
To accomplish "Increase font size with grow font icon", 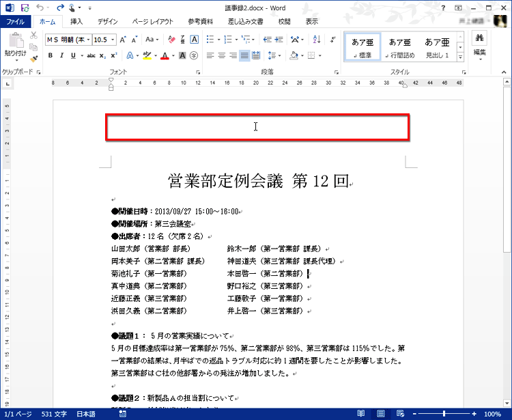I will click(x=123, y=40).
